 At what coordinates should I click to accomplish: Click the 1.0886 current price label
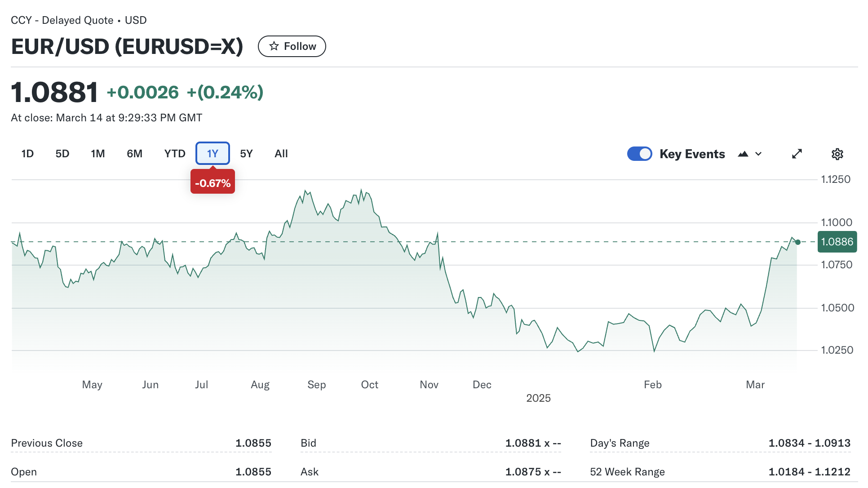pyautogui.click(x=837, y=242)
